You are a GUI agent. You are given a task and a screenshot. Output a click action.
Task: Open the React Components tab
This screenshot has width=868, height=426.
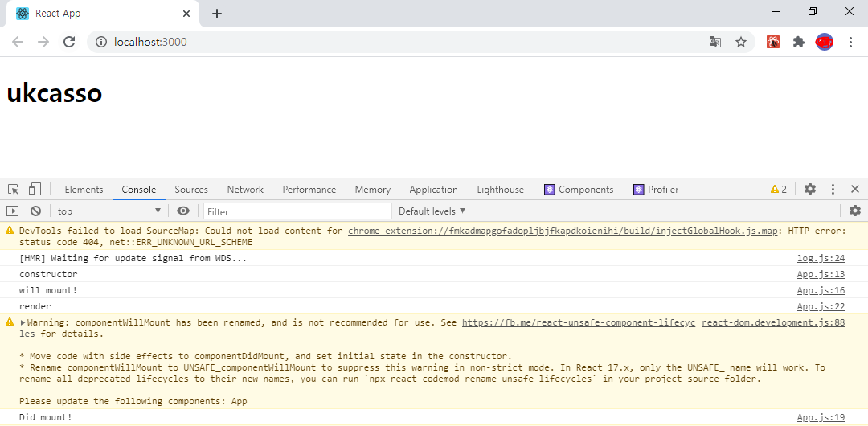[x=579, y=190]
